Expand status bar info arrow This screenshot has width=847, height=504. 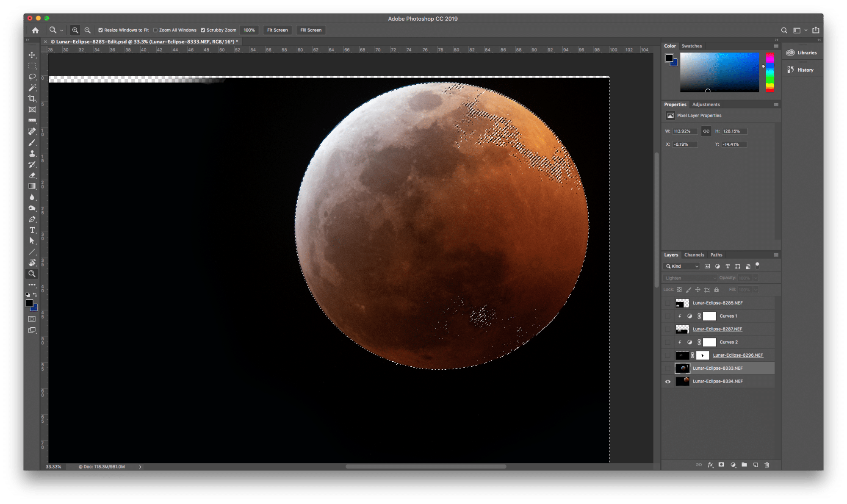click(140, 467)
